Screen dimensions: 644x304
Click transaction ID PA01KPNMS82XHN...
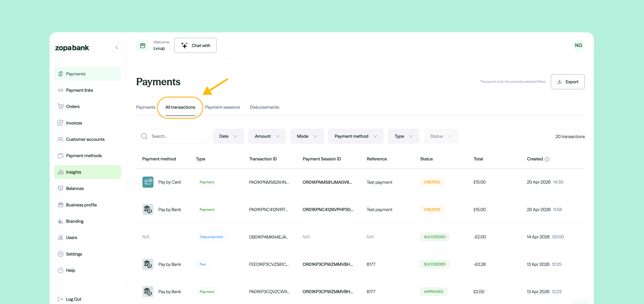coord(269,182)
